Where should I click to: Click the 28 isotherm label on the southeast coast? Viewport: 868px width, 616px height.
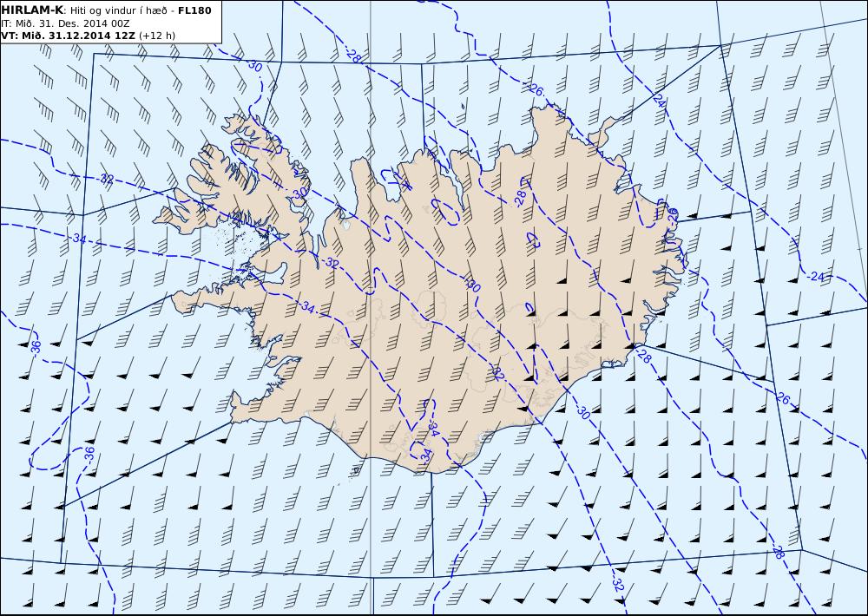tap(644, 357)
